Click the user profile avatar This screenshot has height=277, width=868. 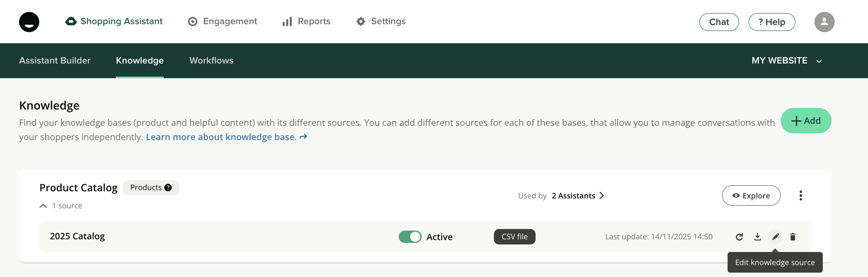coord(824,22)
